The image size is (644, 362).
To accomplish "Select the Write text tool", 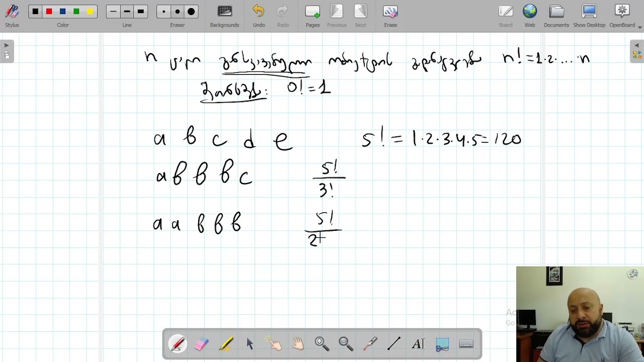I will [x=418, y=344].
